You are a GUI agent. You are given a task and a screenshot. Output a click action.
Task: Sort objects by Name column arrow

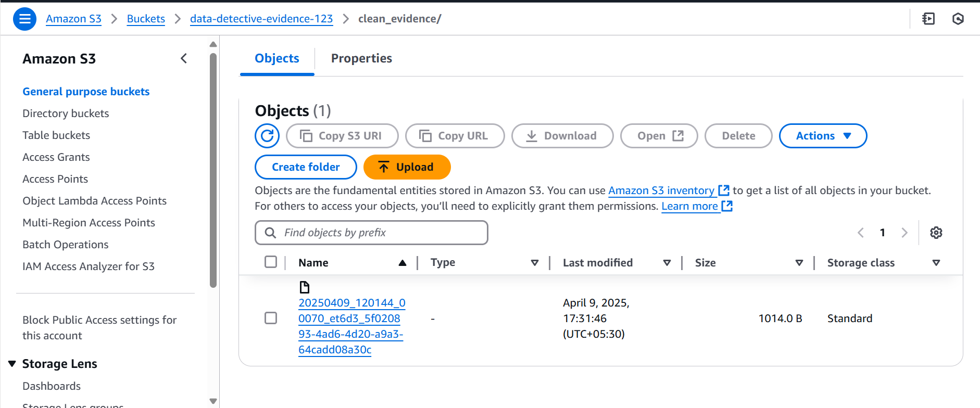(403, 263)
